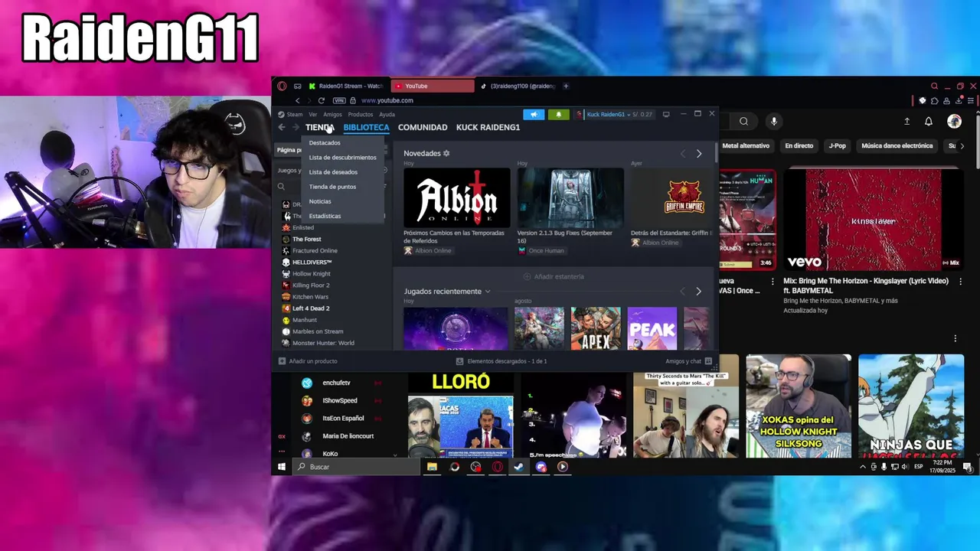Open KUCK RAIDENG1 profile tab
Screen dimensions: 980x551
[488, 127]
